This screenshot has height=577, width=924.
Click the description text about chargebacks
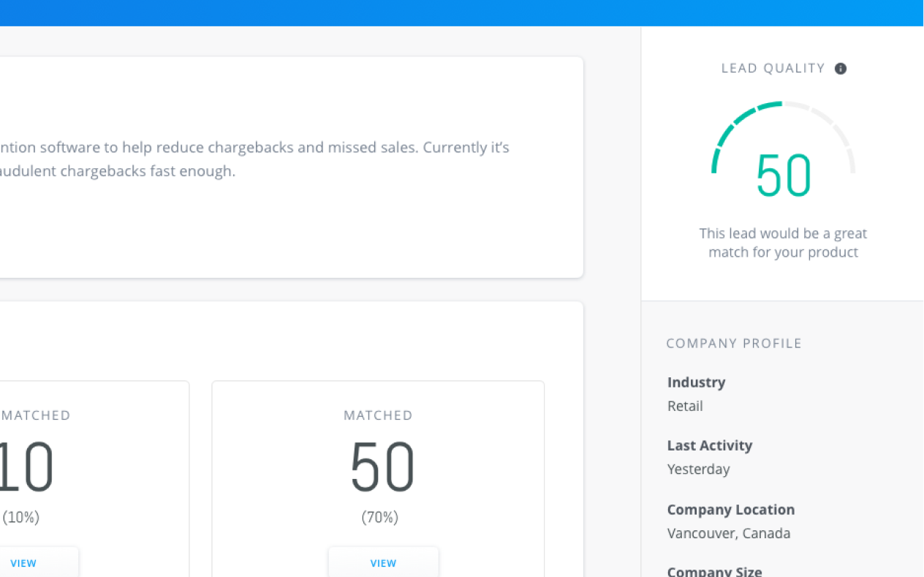click(x=255, y=159)
